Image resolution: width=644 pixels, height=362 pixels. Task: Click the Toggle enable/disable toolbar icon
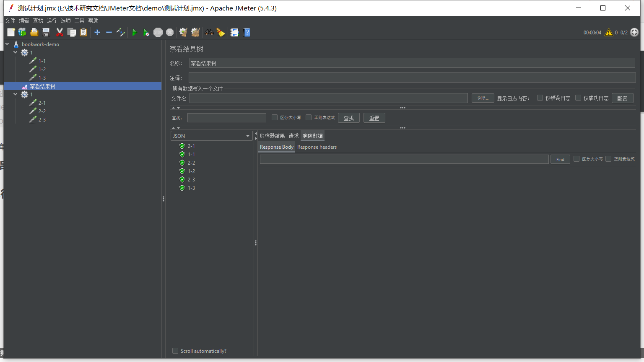pos(121,32)
